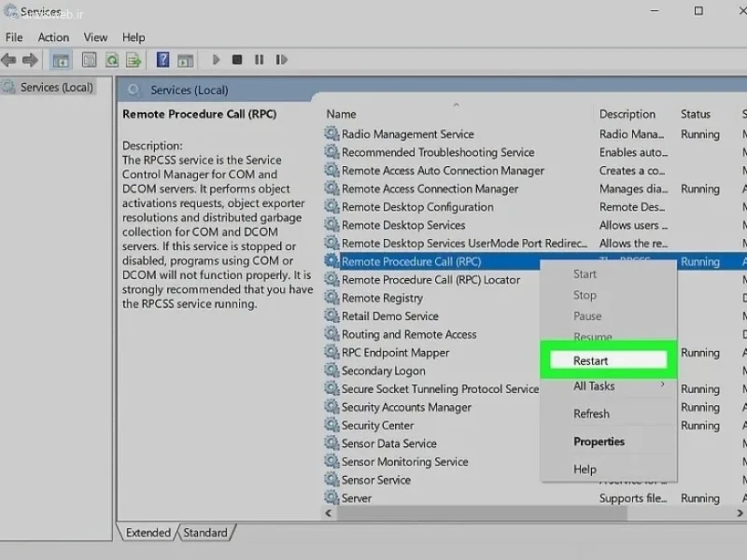Click the Stop Service square icon
Image resolution: width=747 pixels, height=560 pixels.
click(237, 60)
